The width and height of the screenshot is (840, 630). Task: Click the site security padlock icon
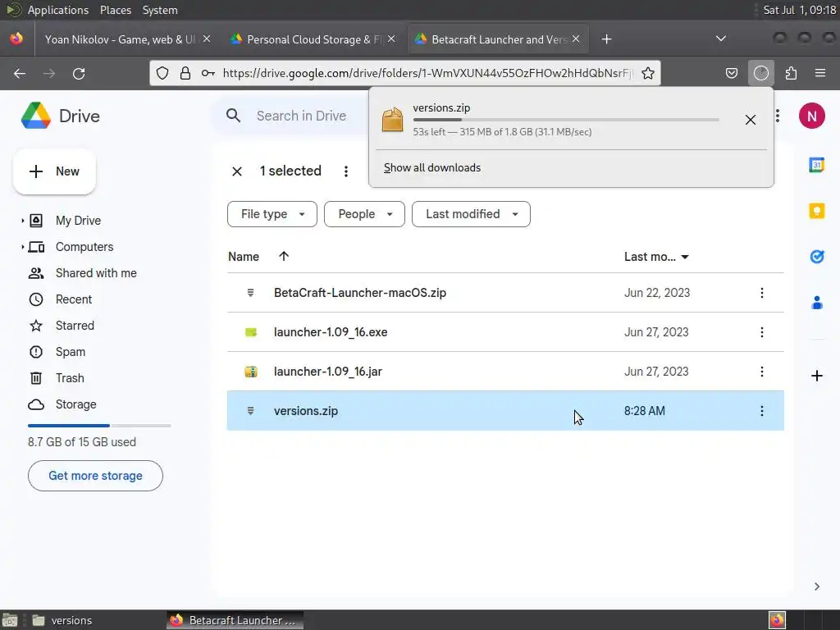[x=185, y=73]
